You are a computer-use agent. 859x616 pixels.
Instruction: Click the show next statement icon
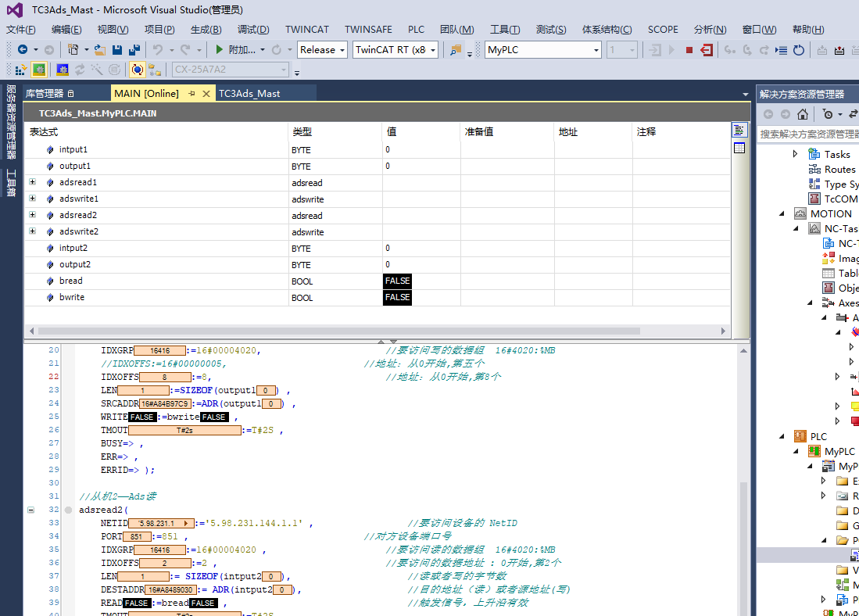[x=781, y=50]
